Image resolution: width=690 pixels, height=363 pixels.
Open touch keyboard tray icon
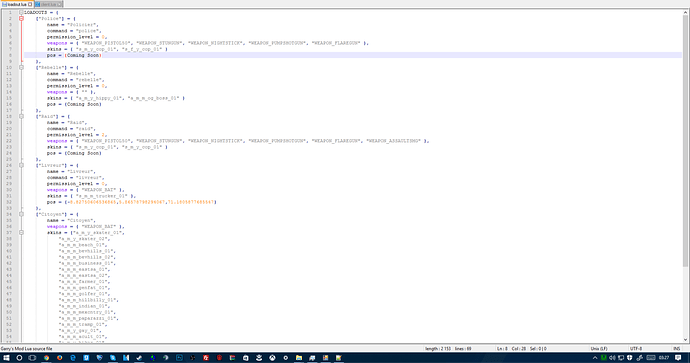coord(651,358)
